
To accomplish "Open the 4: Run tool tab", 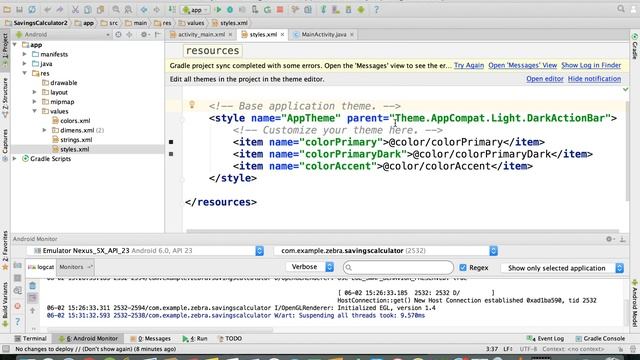I will (x=195, y=338).
